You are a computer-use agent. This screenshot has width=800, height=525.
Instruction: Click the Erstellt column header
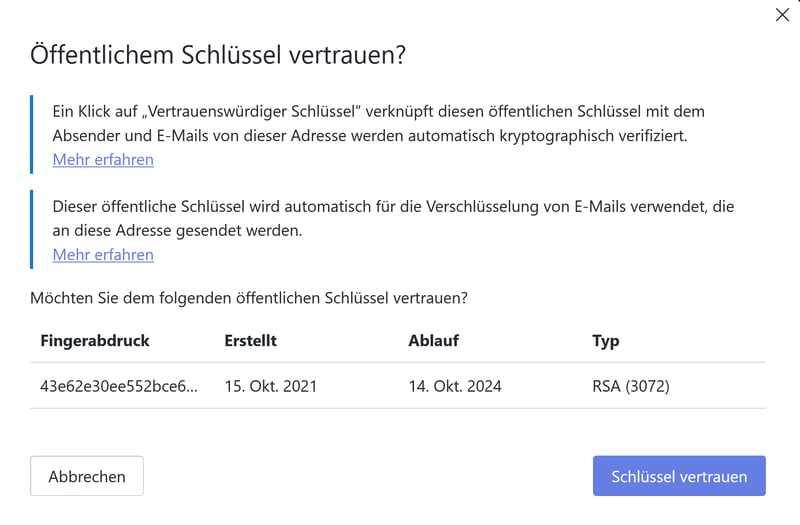coord(251,341)
